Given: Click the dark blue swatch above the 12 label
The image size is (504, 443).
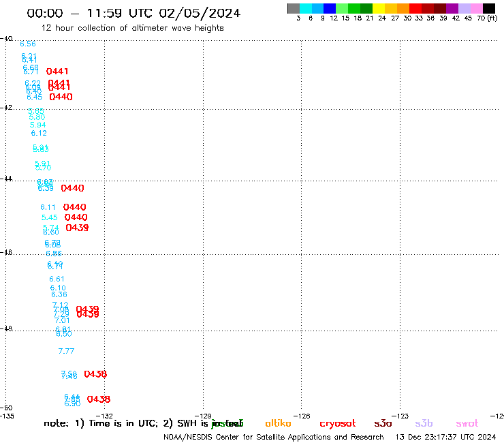Looking at the screenshot, I should 330,8.
